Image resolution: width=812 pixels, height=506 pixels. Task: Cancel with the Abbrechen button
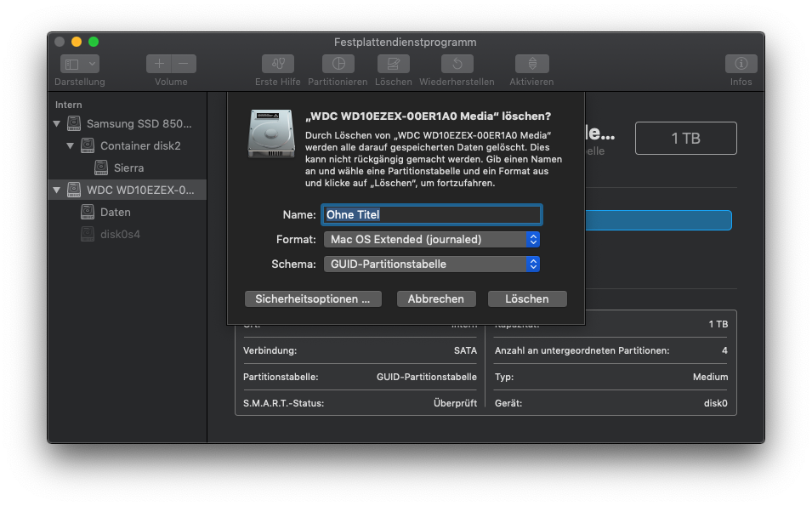435,298
